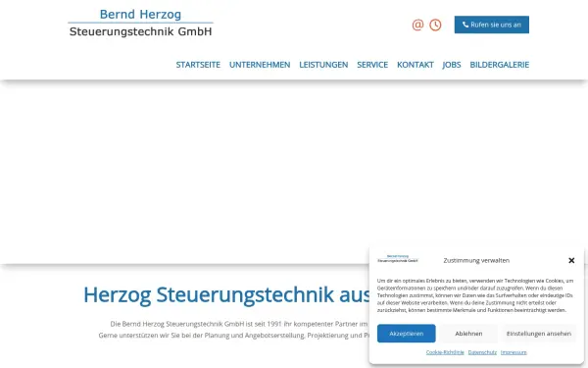Image resolution: width=588 pixels, height=368 pixels.
Task: Select the SERVICE menu item
Action: coord(372,65)
